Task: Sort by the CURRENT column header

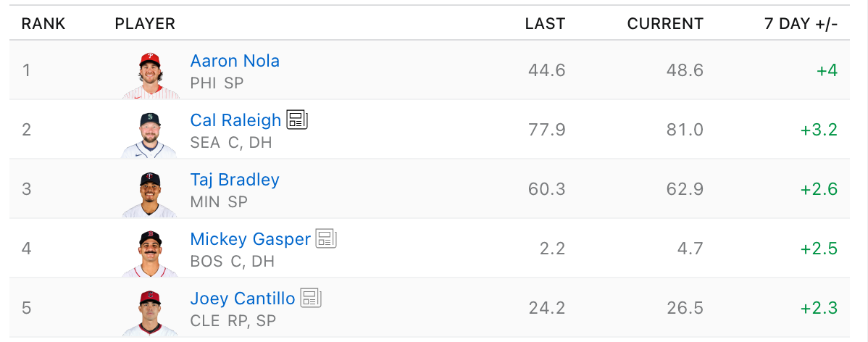Action: pos(665,24)
